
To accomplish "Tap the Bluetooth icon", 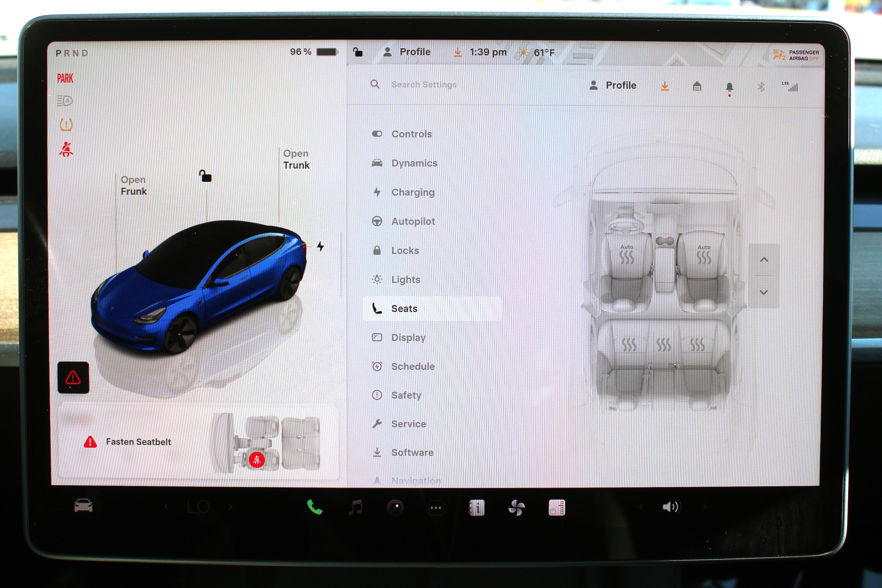I will point(761,87).
